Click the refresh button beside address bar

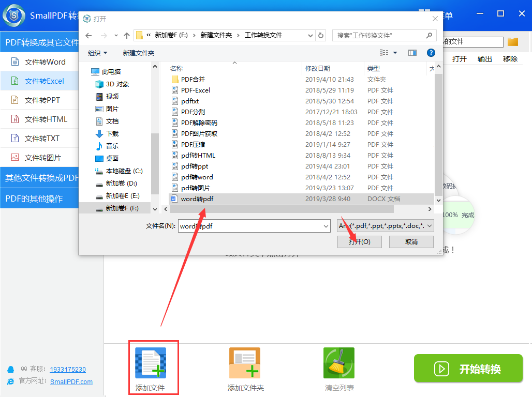point(321,36)
